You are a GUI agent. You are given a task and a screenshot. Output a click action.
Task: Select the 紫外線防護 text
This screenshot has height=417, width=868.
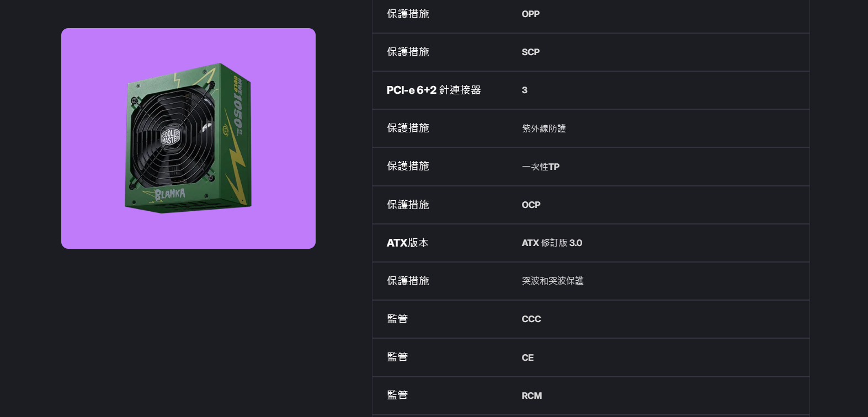coord(544,129)
